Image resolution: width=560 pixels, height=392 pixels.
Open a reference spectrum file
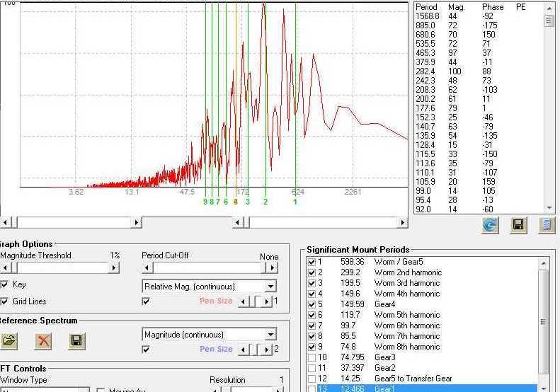[x=9, y=341]
